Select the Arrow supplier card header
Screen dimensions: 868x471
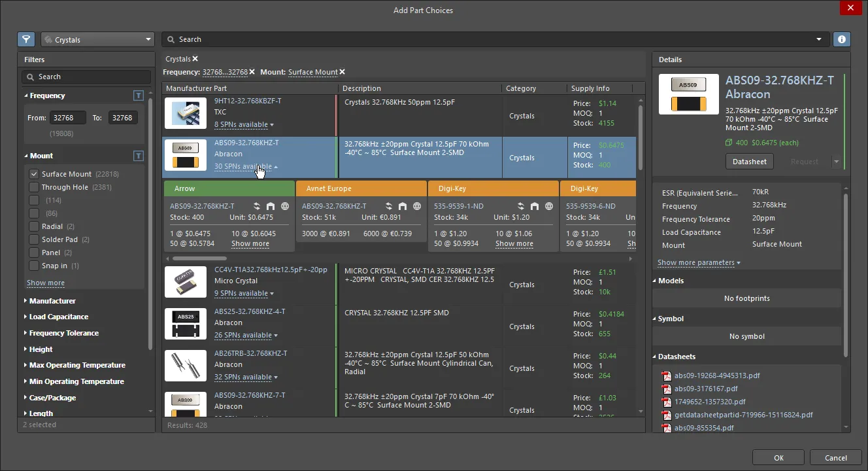point(229,188)
